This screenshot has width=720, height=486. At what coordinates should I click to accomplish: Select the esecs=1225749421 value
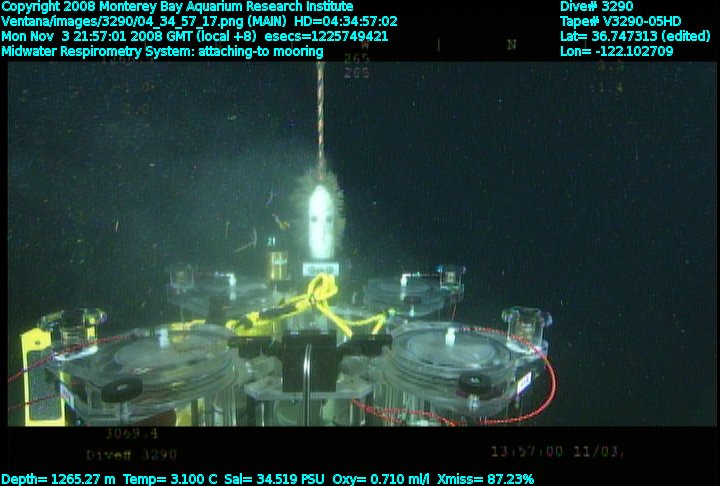tap(326, 36)
